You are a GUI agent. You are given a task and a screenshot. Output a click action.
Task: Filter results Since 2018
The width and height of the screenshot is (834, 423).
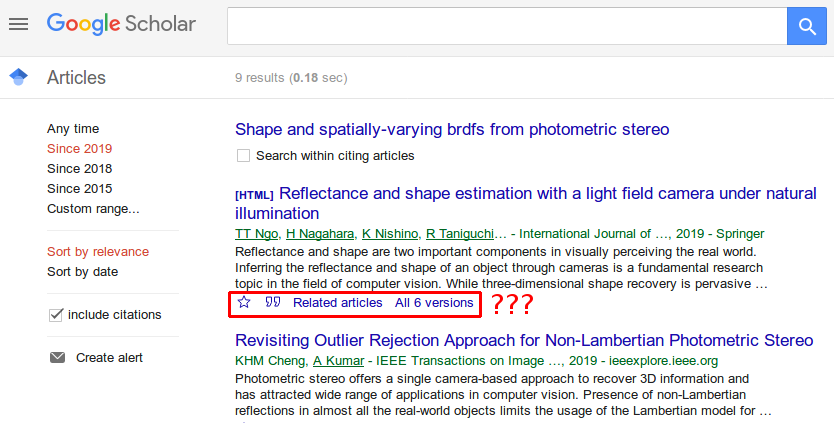79,169
